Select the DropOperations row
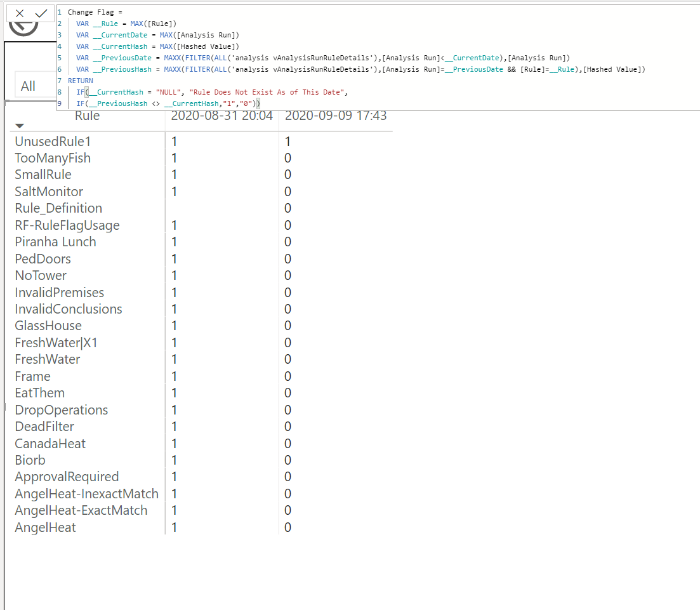The image size is (700, 610). (x=201, y=410)
